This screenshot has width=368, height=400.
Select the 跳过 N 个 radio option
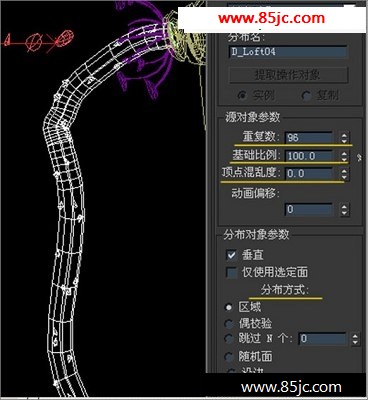(x=229, y=339)
